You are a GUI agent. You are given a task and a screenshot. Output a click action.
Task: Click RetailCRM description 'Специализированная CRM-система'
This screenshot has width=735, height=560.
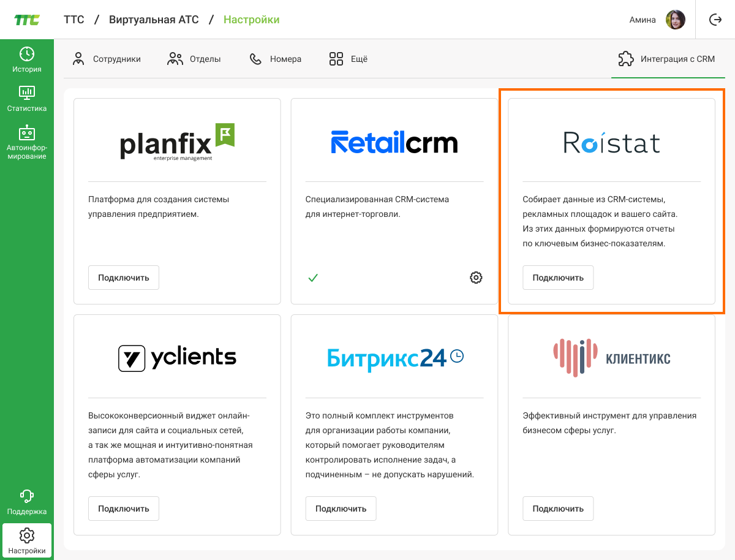[x=377, y=199]
